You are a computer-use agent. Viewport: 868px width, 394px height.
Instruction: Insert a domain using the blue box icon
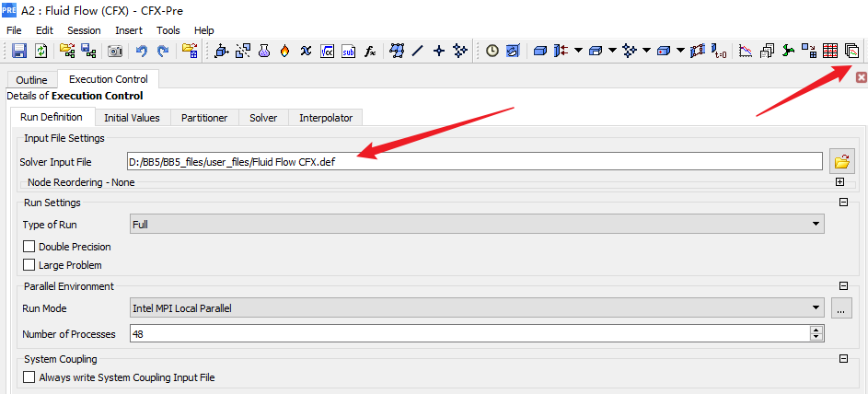point(540,51)
